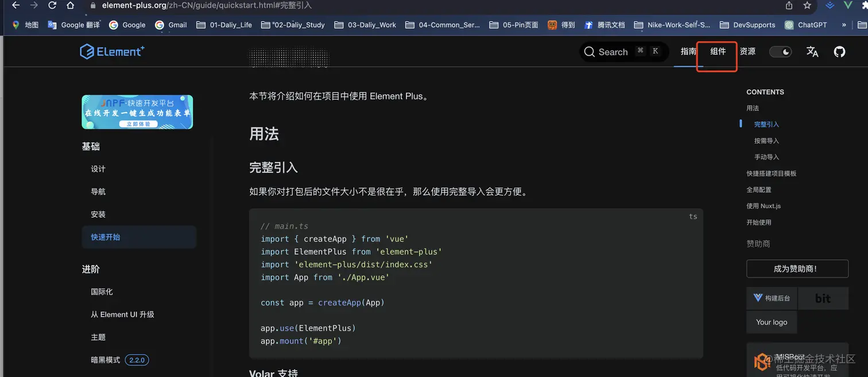Click browser forward arrow
Screen dimensions: 868x377
(34, 5)
